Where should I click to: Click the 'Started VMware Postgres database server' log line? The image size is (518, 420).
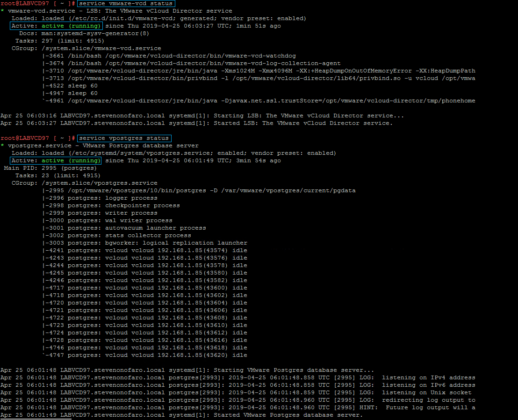[x=181, y=415]
